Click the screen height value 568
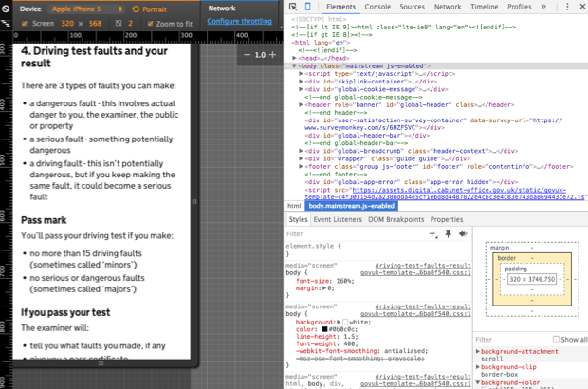 pos(95,24)
